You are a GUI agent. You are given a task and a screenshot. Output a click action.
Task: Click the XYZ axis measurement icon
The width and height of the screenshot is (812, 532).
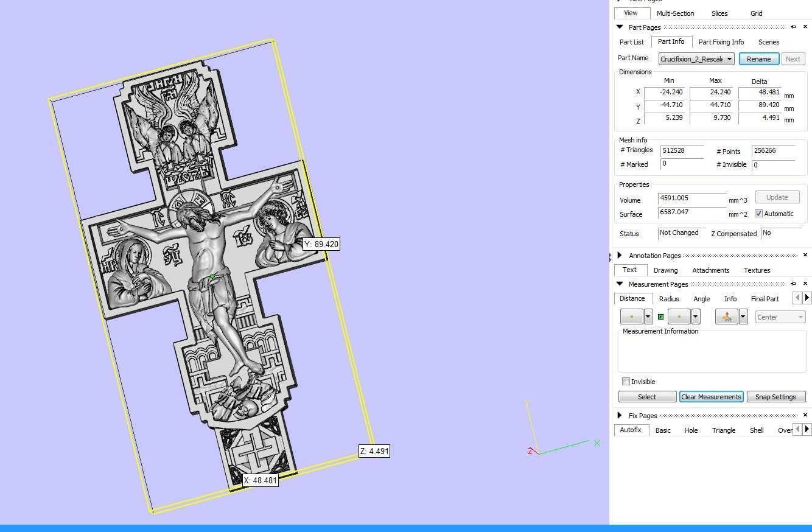727,317
